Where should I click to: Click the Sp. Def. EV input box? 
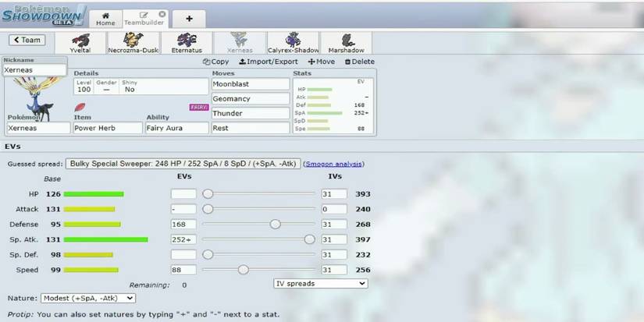tap(183, 255)
